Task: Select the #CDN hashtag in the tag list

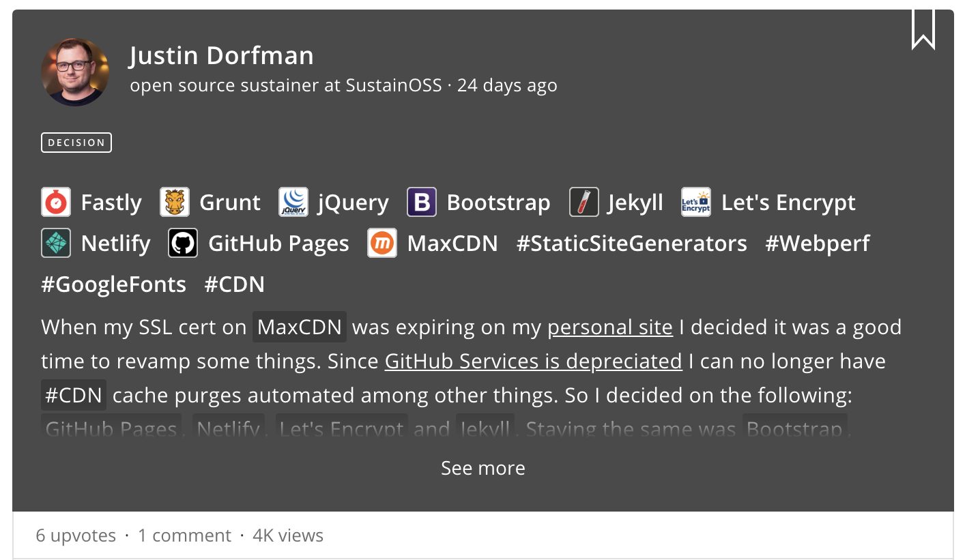Action: (x=235, y=284)
